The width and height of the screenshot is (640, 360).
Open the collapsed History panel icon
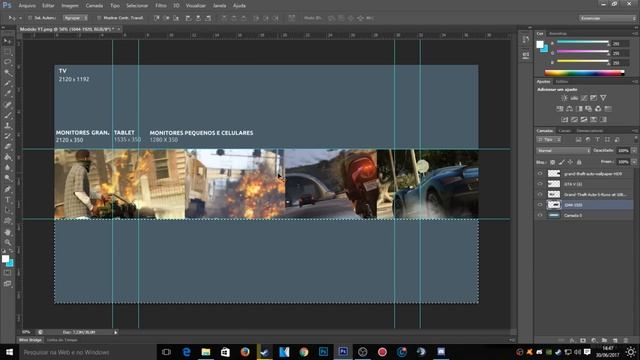click(525, 40)
